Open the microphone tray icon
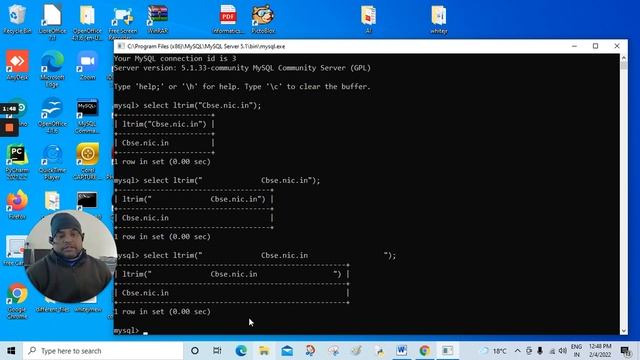The height and width of the screenshot is (360, 640). click(540, 351)
